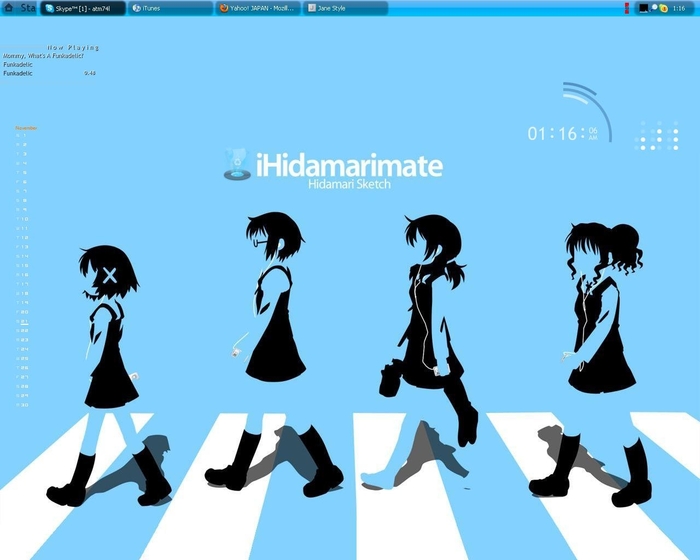
Task: Open the black monitor tray icon
Action: [643, 8]
